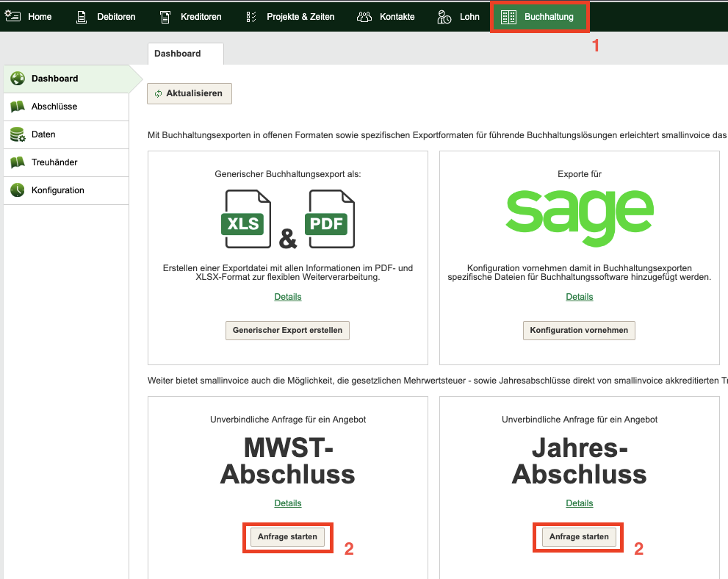Image resolution: width=728 pixels, height=579 pixels.
Task: Click the Kreditoren document icon
Action: 165,17
